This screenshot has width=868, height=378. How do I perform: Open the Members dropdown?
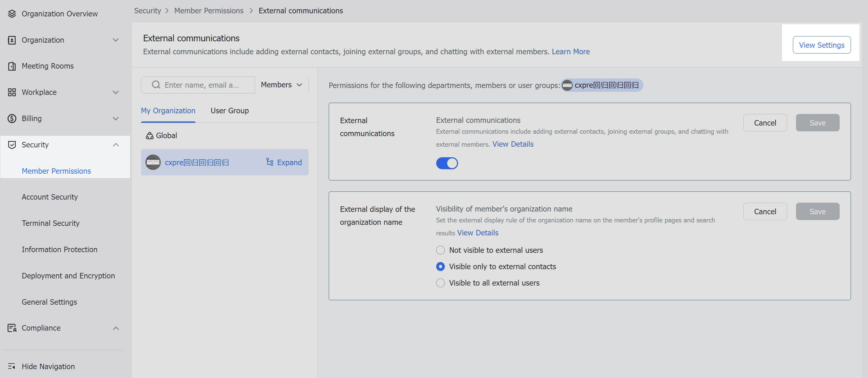281,85
